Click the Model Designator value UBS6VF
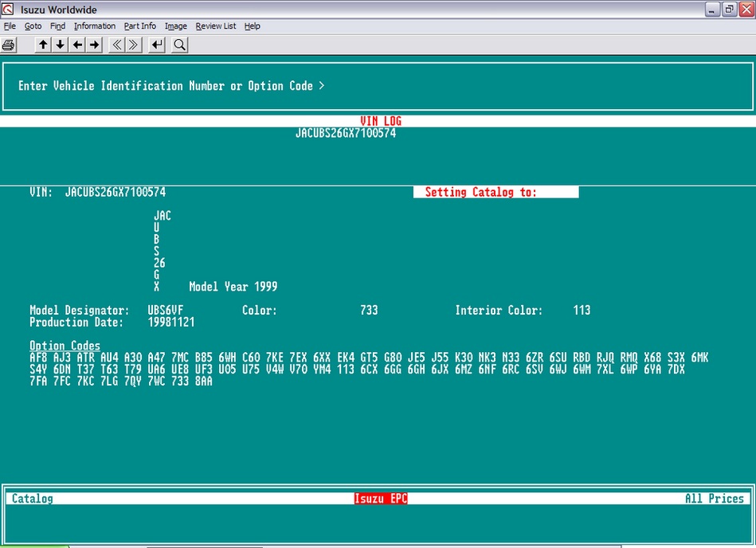 pos(166,311)
